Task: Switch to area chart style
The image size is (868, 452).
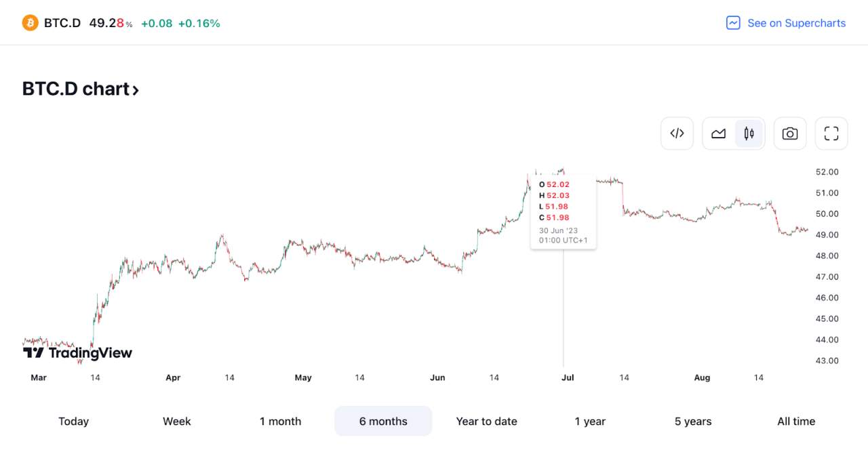Action: coord(719,133)
